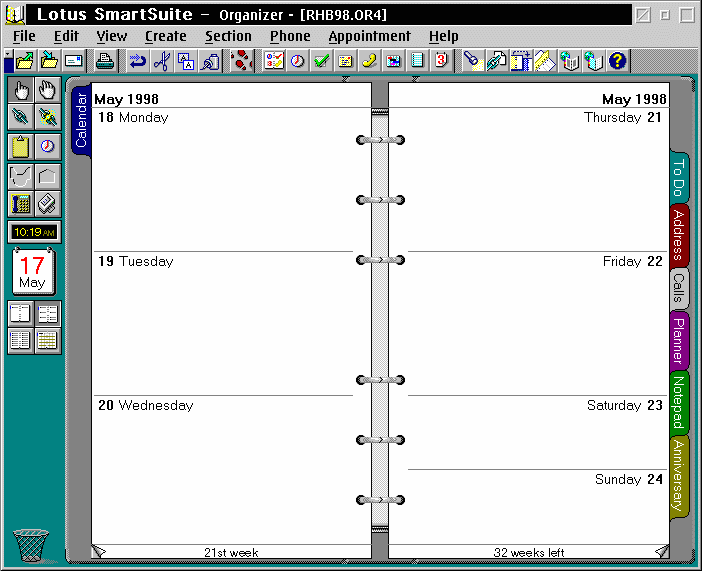Image resolution: width=702 pixels, height=571 pixels.
Task: Turn to next page via right corner
Action: point(661,550)
